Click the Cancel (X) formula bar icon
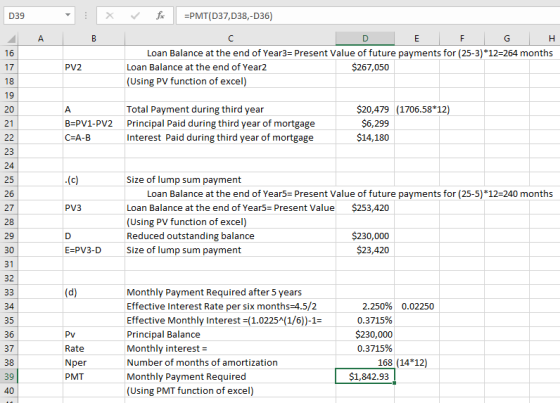This screenshot has width=560, height=403. (x=110, y=16)
